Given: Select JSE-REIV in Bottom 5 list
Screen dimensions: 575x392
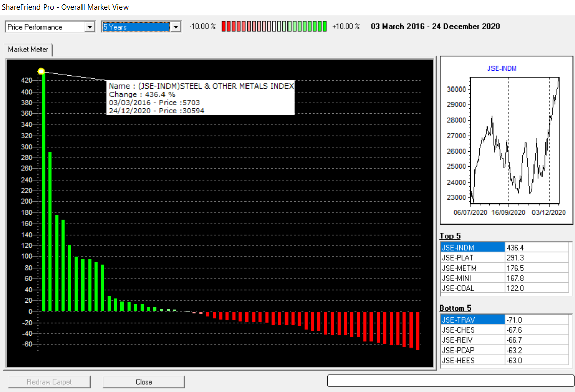Looking at the screenshot, I should 473,340.
